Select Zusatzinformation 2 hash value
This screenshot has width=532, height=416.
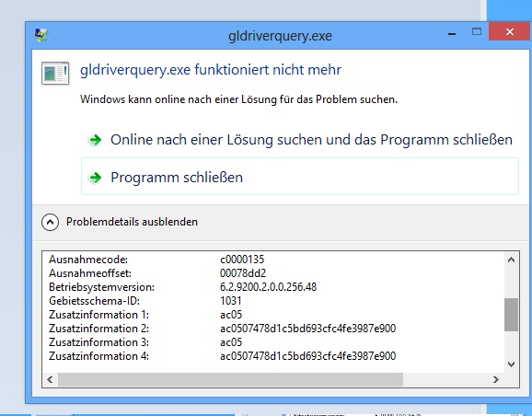pos(307,329)
